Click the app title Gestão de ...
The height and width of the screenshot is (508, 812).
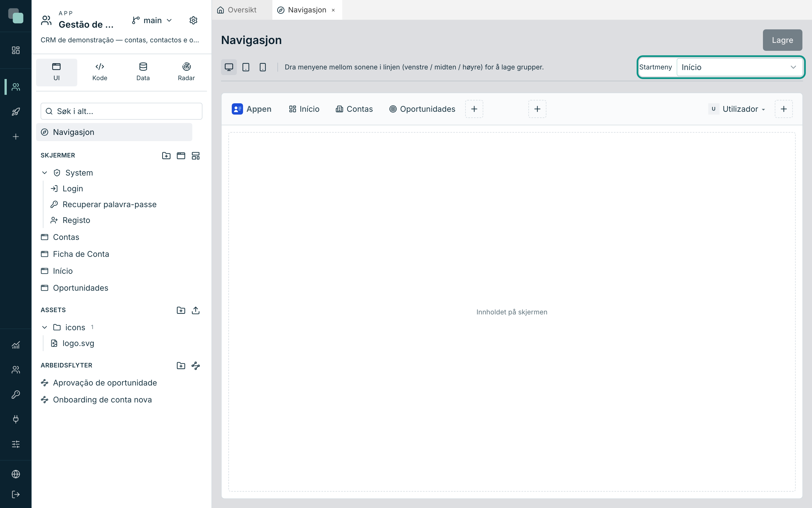coord(86,25)
